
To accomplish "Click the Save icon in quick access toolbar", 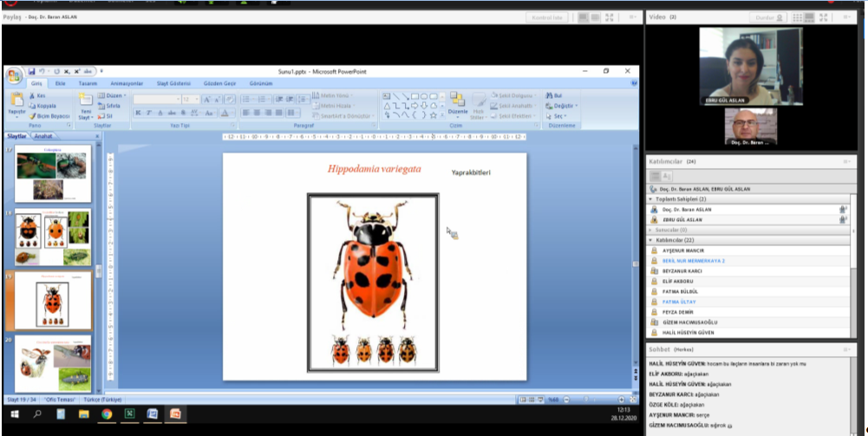I will coord(32,71).
